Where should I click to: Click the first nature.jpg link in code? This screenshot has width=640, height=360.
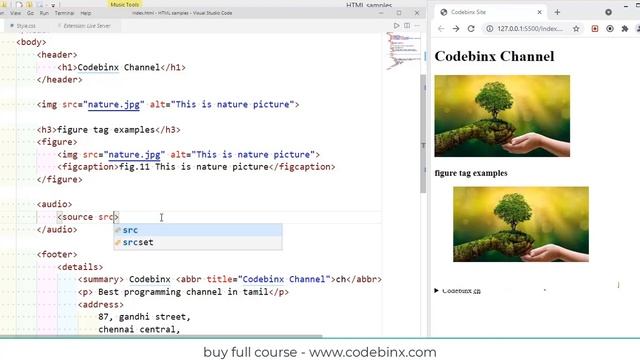point(114,104)
